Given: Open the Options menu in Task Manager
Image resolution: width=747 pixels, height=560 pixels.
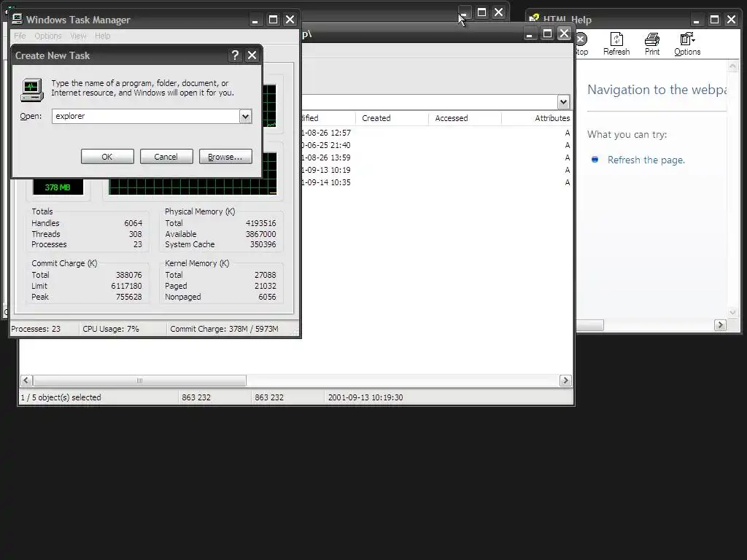Looking at the screenshot, I should coord(48,36).
